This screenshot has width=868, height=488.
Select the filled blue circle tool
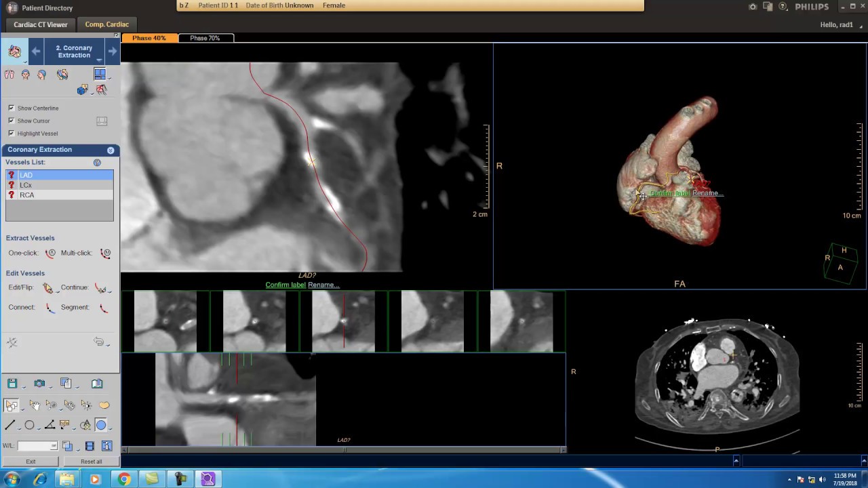(x=101, y=426)
